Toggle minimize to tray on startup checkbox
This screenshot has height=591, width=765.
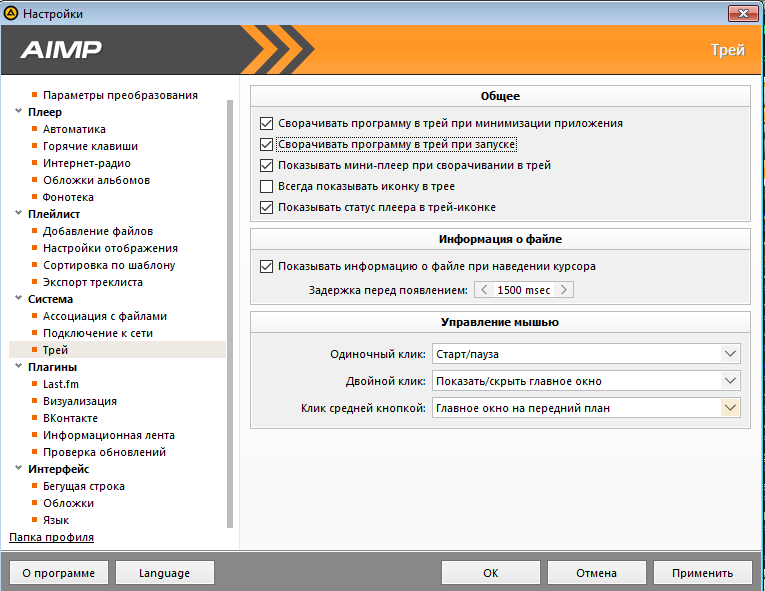(266, 144)
